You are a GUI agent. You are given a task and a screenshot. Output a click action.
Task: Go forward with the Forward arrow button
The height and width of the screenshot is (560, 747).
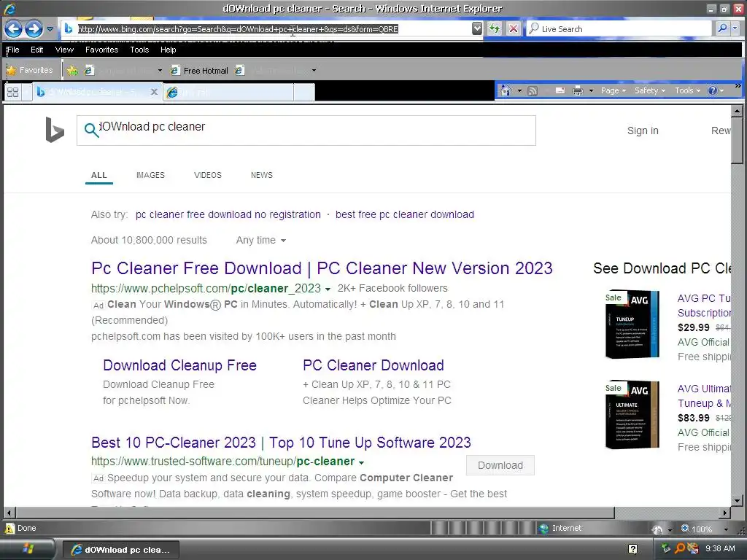tap(34, 29)
